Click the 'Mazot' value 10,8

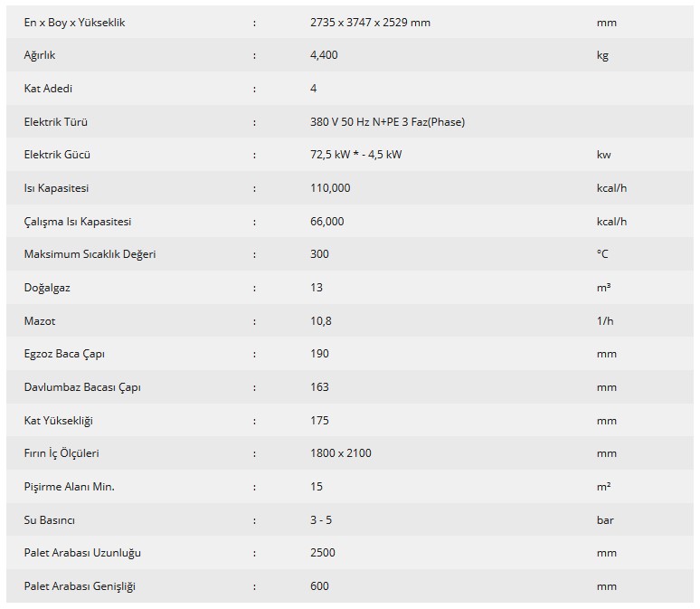tap(320, 321)
